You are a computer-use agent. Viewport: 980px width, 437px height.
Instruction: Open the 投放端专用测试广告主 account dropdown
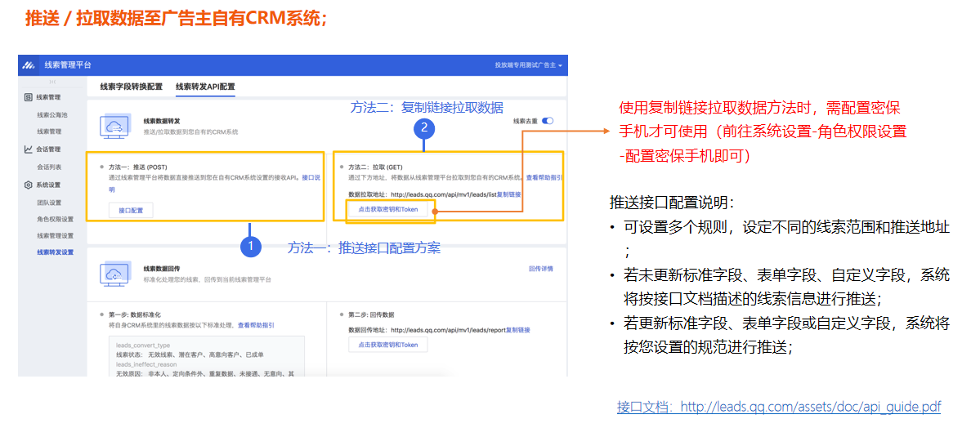[x=529, y=65]
